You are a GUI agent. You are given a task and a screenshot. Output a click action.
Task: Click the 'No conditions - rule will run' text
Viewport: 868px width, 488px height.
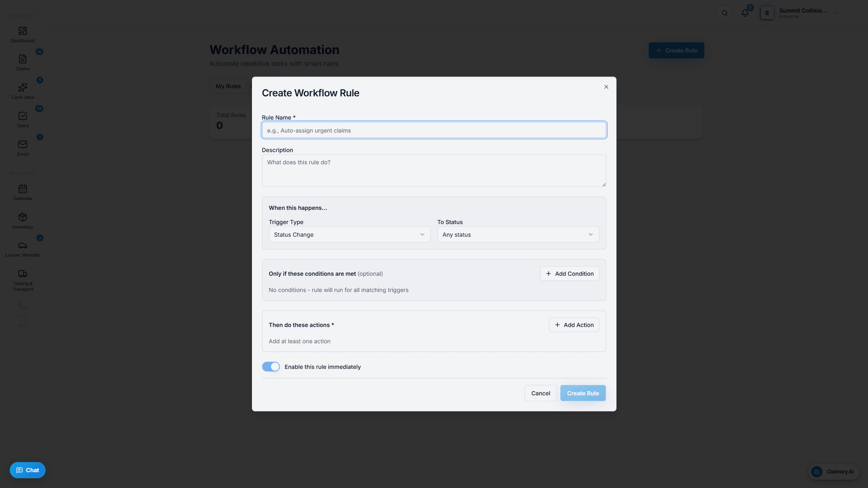(x=339, y=290)
